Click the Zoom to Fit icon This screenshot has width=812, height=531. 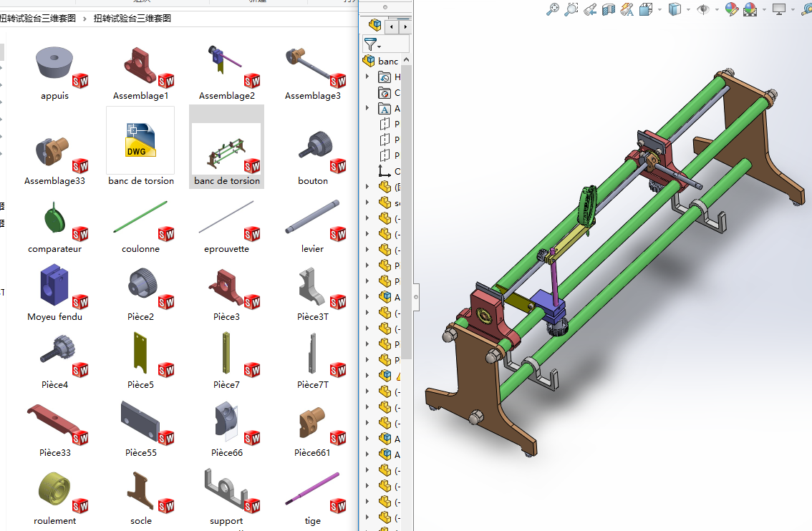click(552, 9)
